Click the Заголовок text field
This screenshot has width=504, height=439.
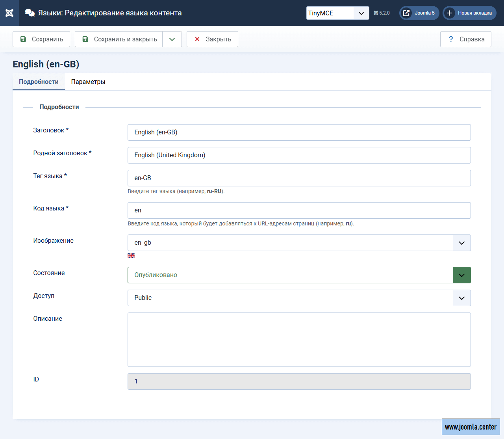pyautogui.click(x=299, y=132)
